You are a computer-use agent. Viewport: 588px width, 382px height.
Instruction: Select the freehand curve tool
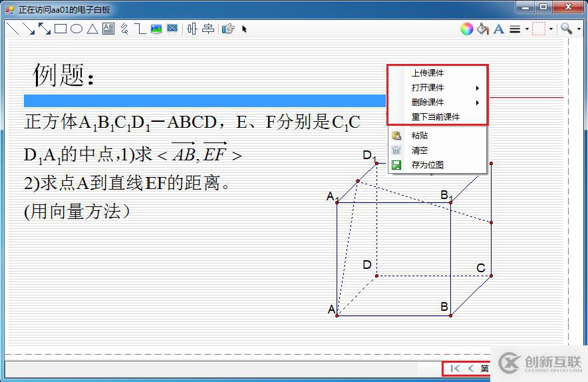124,29
